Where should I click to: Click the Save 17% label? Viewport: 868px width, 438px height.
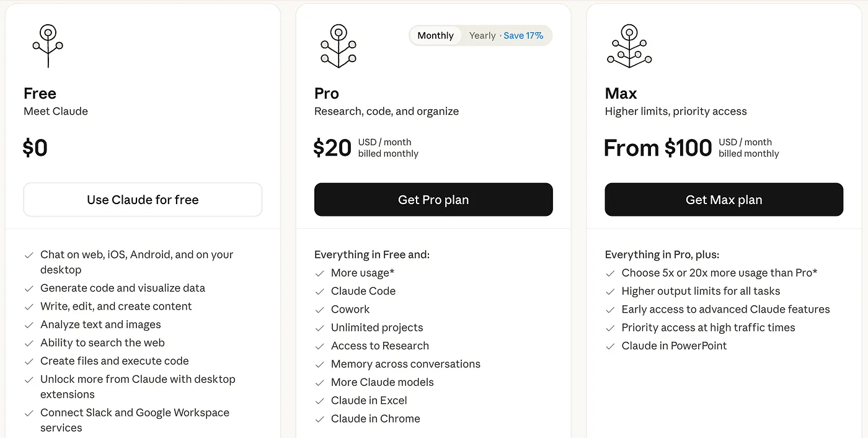(x=523, y=35)
